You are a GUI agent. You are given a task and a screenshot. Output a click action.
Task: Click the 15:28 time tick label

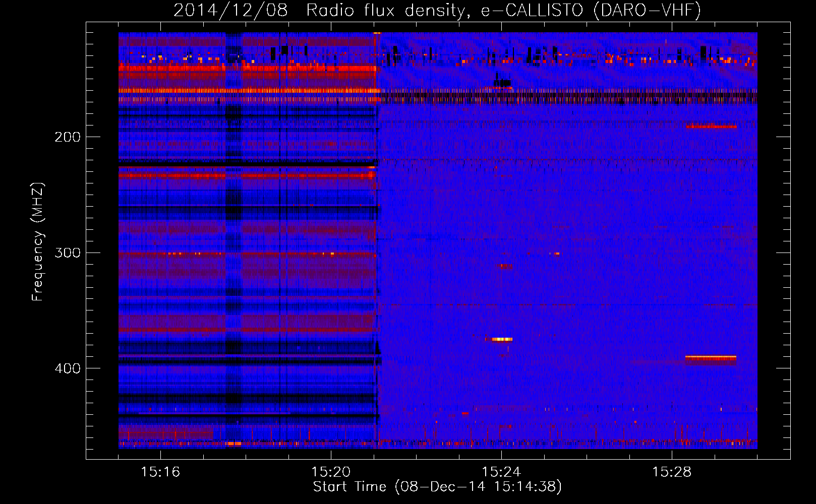(672, 472)
